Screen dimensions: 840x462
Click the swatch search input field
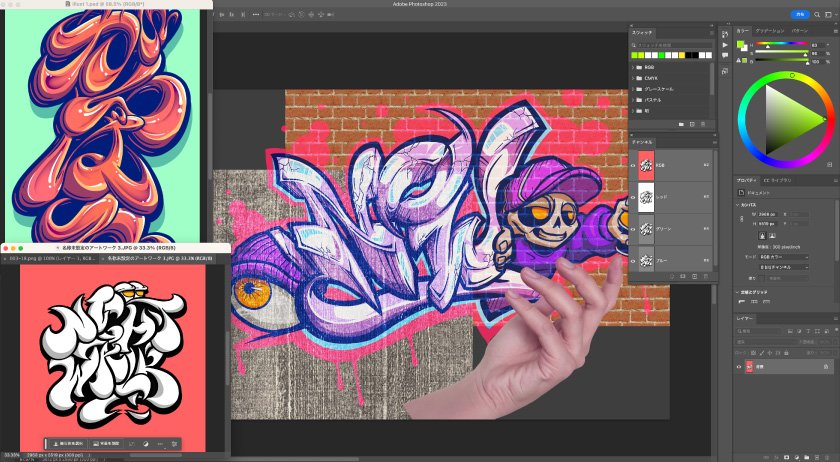(672, 45)
